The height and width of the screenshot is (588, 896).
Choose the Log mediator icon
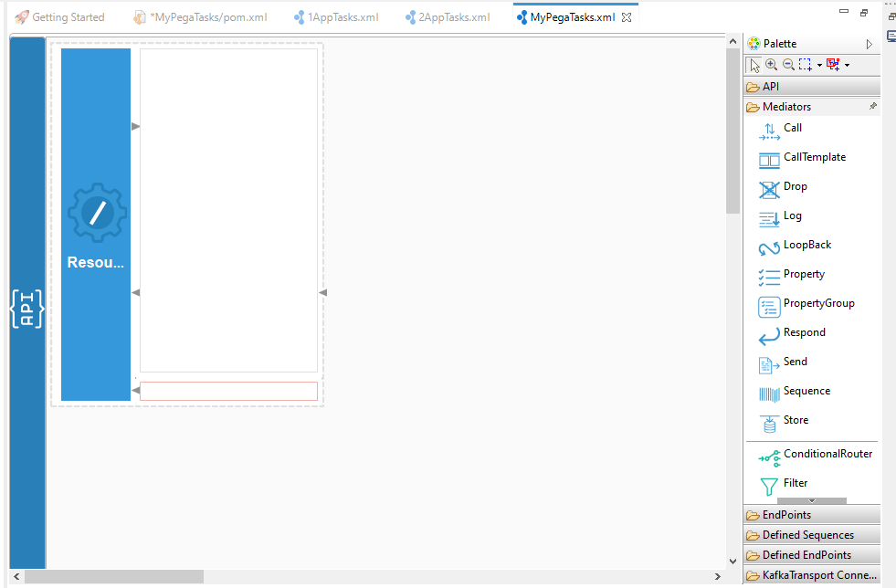[769, 219]
